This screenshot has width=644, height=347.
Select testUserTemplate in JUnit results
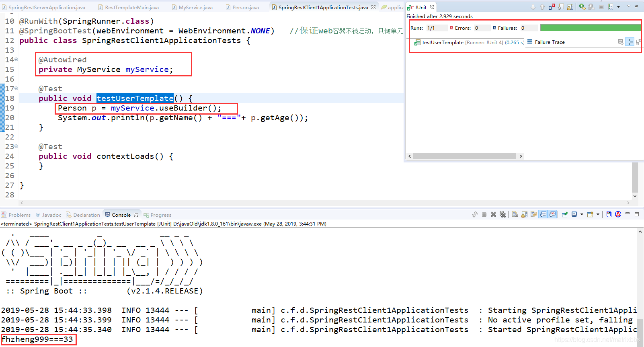pos(469,42)
